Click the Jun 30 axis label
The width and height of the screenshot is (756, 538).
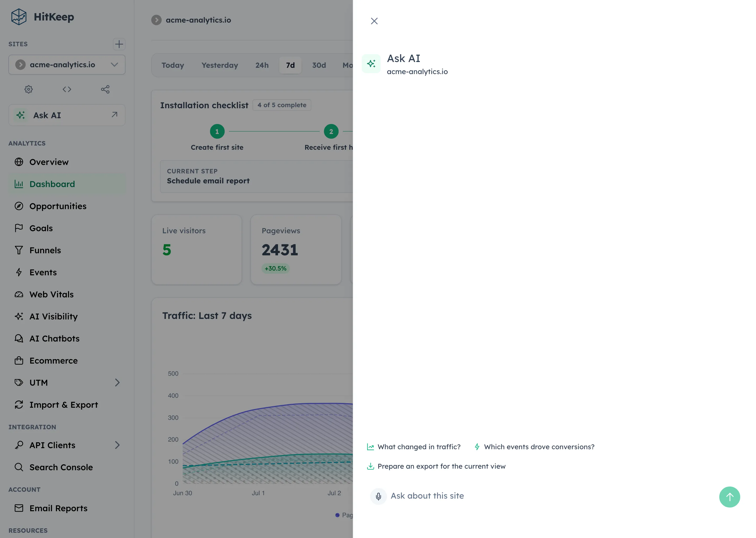182,493
